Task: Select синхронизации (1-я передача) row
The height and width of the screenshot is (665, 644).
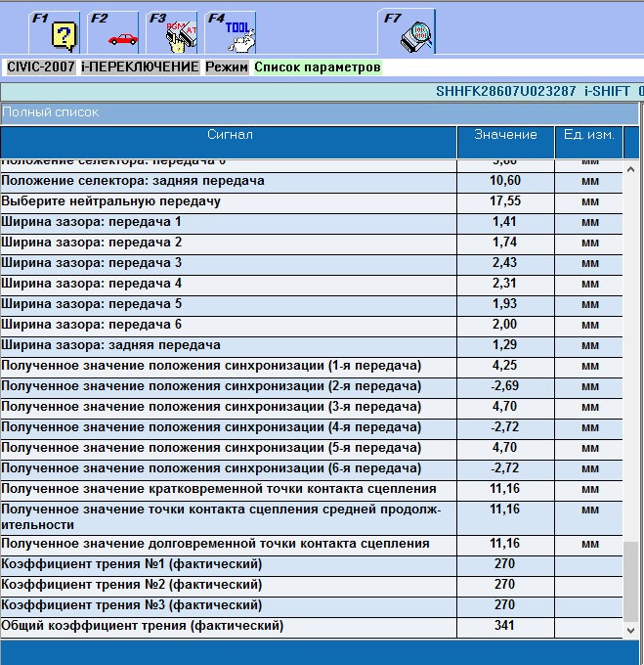Action: 312,368
